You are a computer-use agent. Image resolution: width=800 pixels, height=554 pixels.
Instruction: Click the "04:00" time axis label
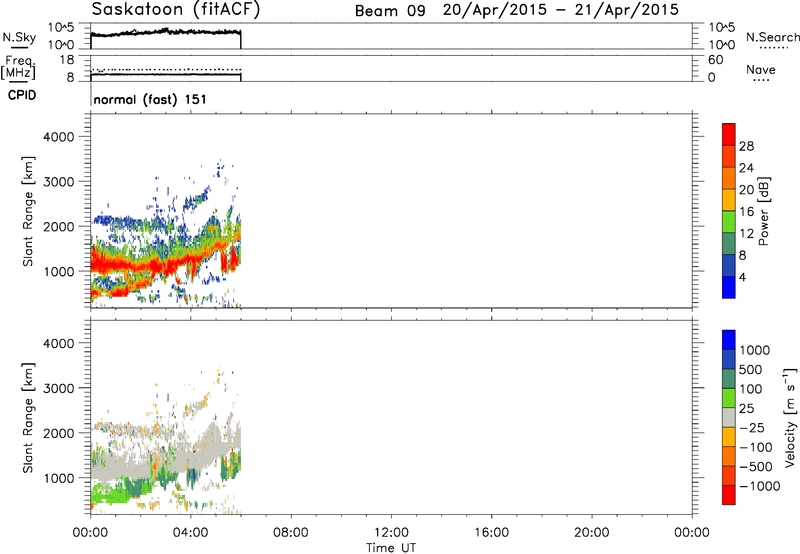click(191, 533)
